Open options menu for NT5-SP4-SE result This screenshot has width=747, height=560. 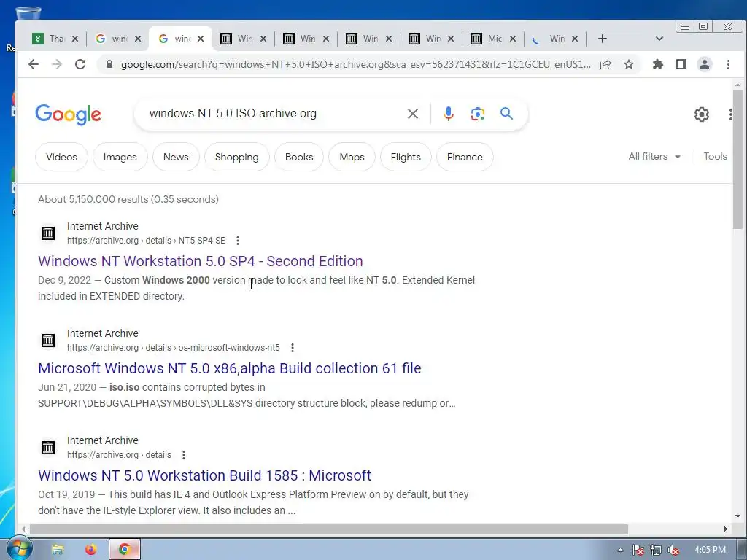pyautogui.click(x=238, y=241)
